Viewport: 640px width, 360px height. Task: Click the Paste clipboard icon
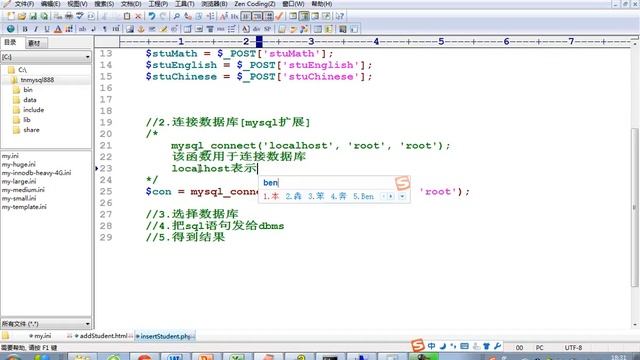tap(127, 16)
